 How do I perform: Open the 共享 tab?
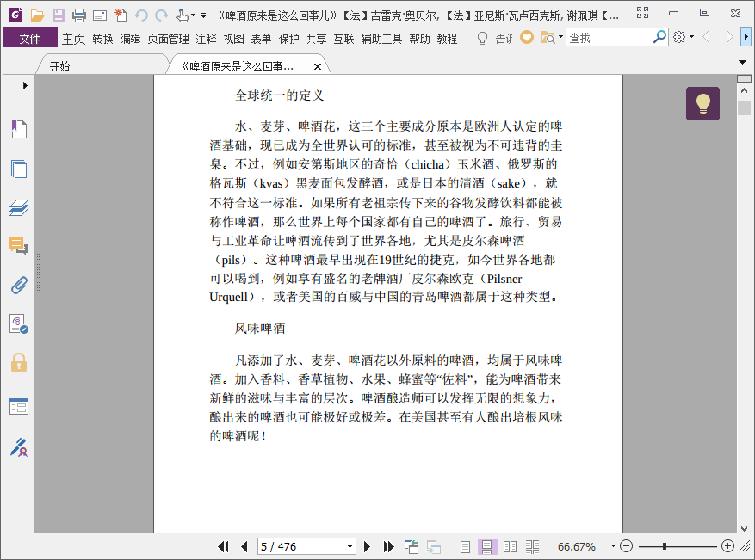click(x=316, y=39)
